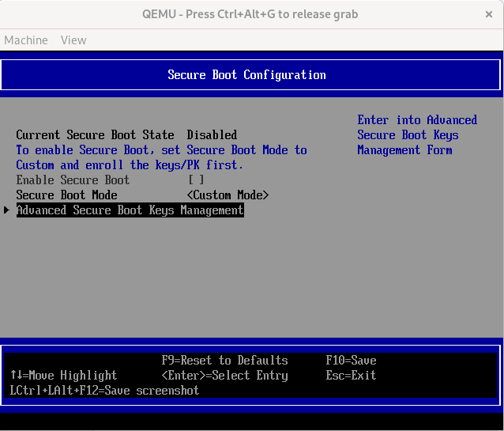Select Advanced Secure Boot Keys Management entry
The image size is (504, 431).
click(x=130, y=210)
